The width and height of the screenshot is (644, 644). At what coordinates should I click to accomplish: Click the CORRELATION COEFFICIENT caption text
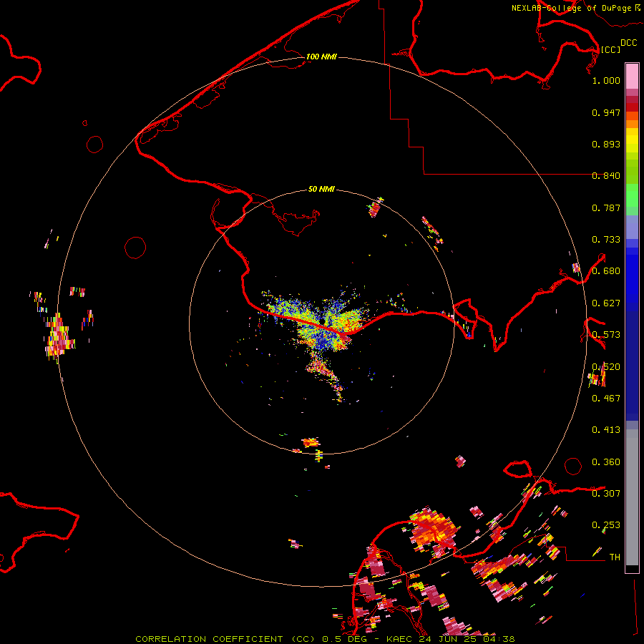[209, 639]
